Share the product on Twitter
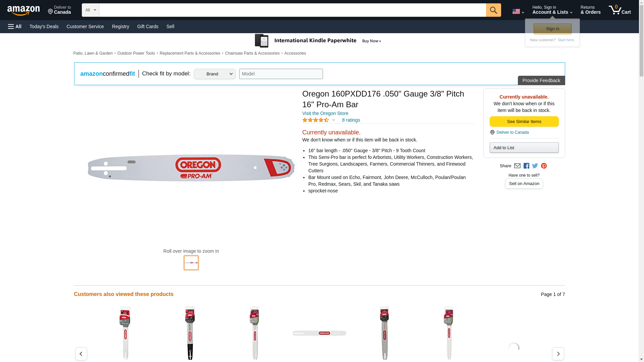The image size is (644, 362). pos(535,166)
